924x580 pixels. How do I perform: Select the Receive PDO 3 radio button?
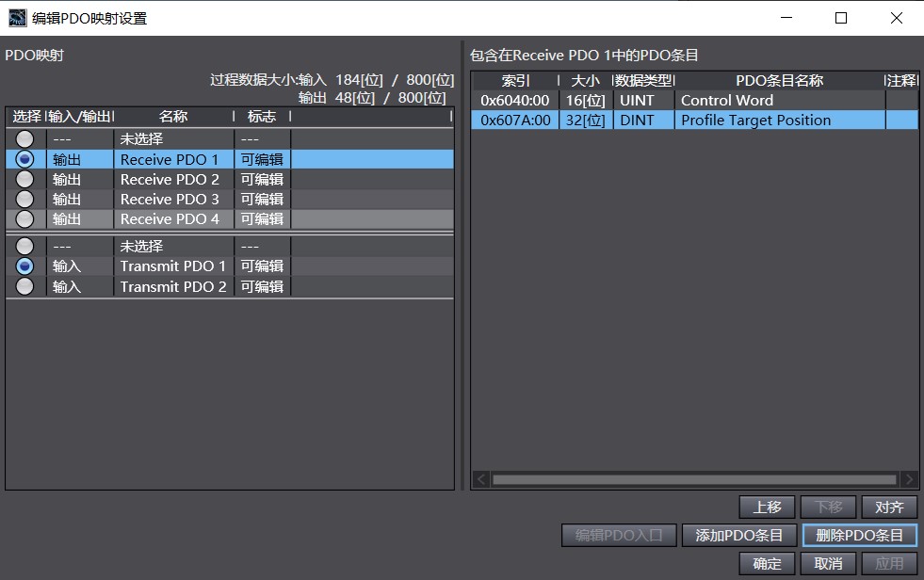click(x=24, y=199)
